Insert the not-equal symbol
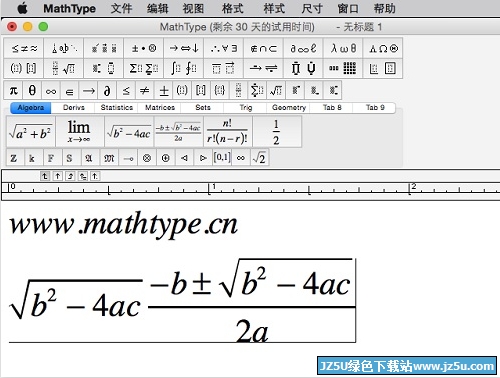This screenshot has height=378, width=500. tap(144, 90)
